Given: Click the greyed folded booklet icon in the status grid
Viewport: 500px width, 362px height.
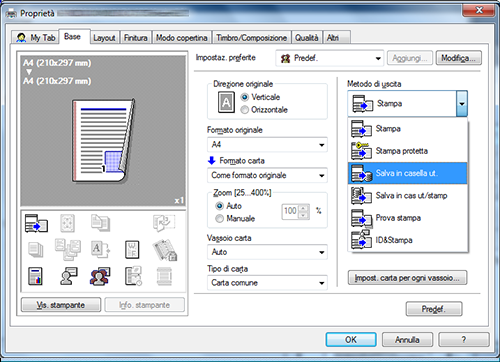Looking at the screenshot, I should pos(164,223).
